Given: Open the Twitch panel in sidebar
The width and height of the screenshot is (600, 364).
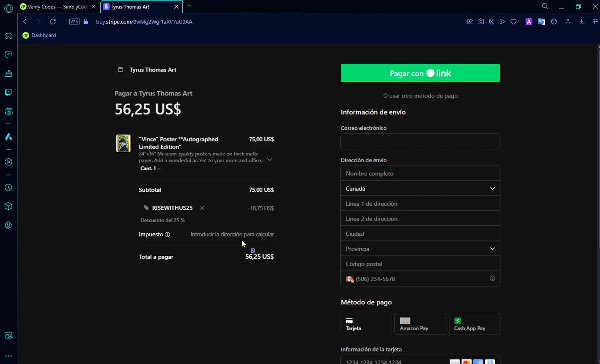Looking at the screenshot, I should (8, 92).
